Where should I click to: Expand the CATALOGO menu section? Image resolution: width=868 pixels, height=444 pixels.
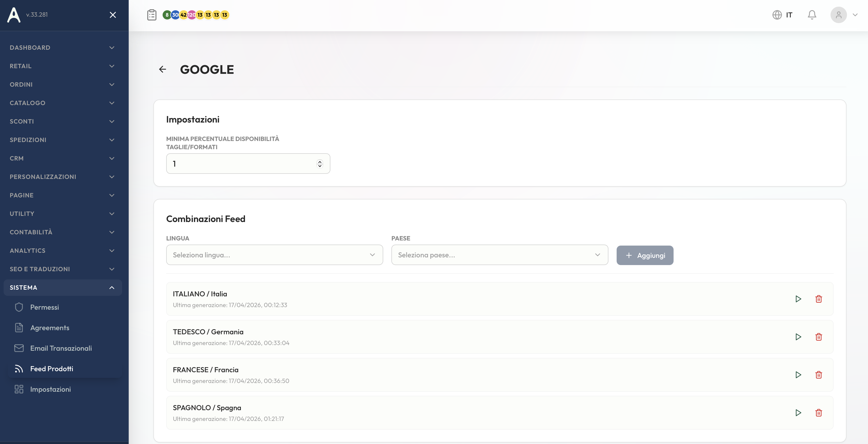click(x=63, y=103)
